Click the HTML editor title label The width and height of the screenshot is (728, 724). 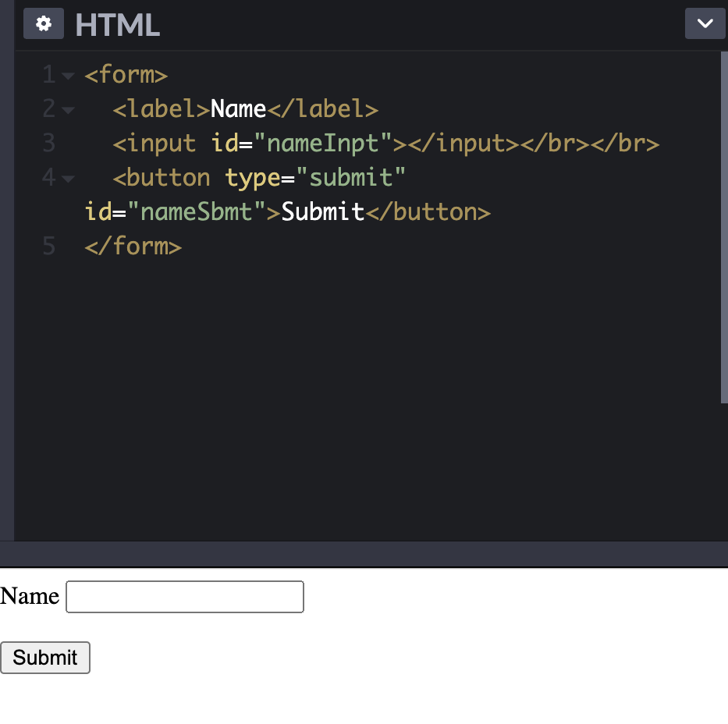click(117, 24)
